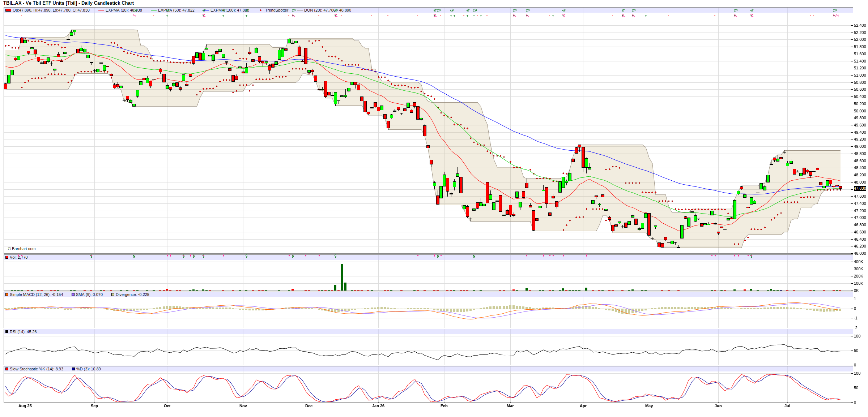Click the RSI panel's 100 axis label
The height and width of the screenshot is (417, 868).
857,336
